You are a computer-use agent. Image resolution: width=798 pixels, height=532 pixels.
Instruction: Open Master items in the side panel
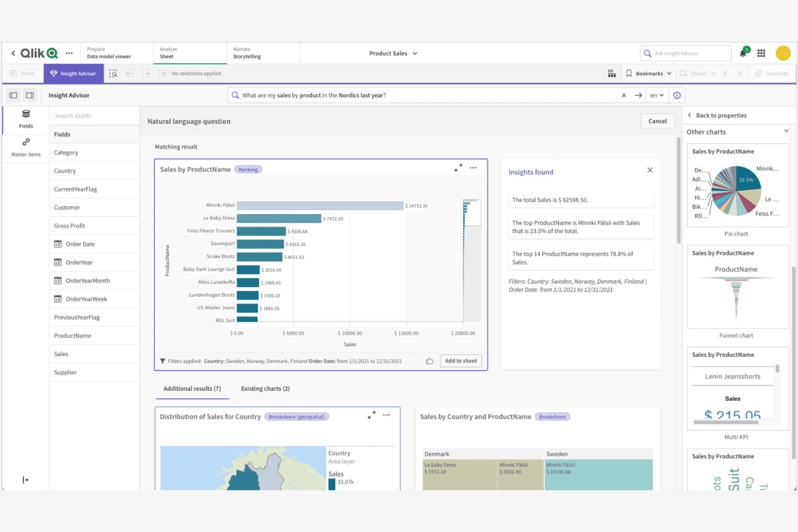pos(26,147)
